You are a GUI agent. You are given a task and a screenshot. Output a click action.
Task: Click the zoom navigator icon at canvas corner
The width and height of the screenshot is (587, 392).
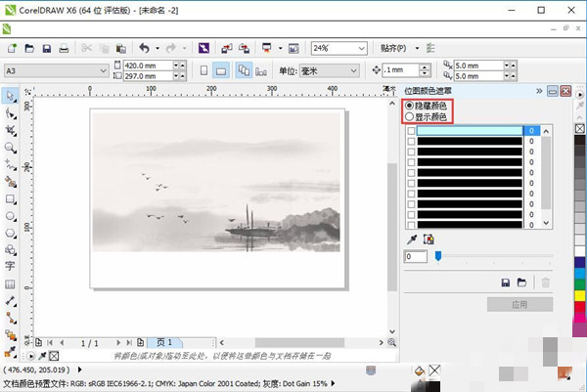391,342
